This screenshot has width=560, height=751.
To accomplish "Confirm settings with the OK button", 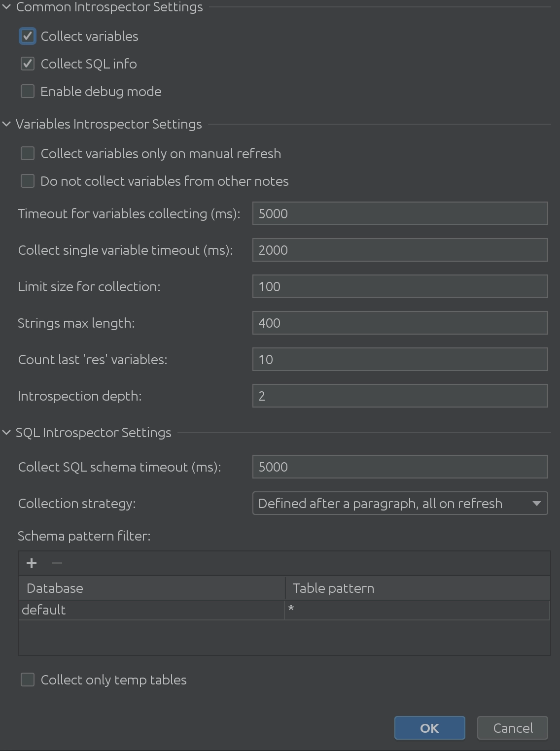I will [x=430, y=728].
